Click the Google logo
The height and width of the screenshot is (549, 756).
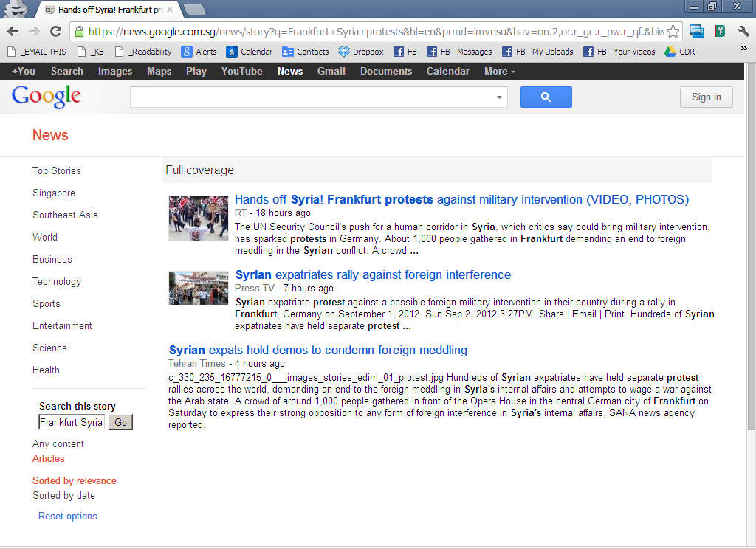[47, 97]
